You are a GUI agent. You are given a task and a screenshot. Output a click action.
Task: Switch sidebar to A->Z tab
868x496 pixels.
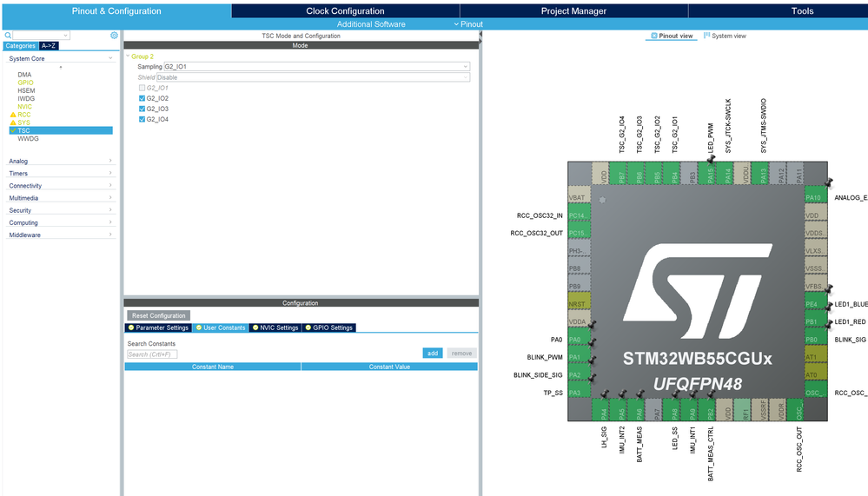(x=49, y=46)
